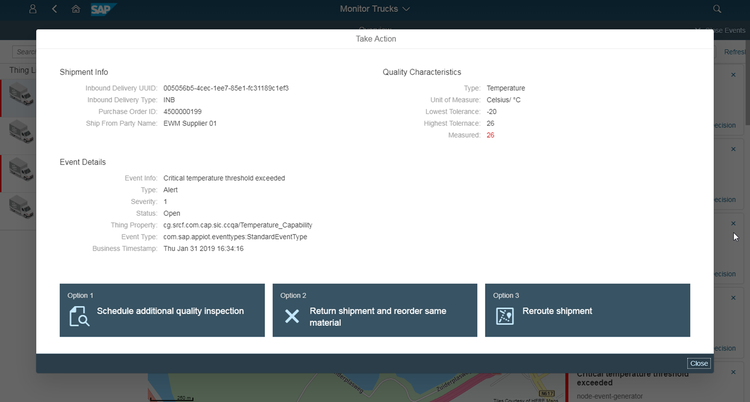Click the Event Details heading
The height and width of the screenshot is (402, 750).
83,162
